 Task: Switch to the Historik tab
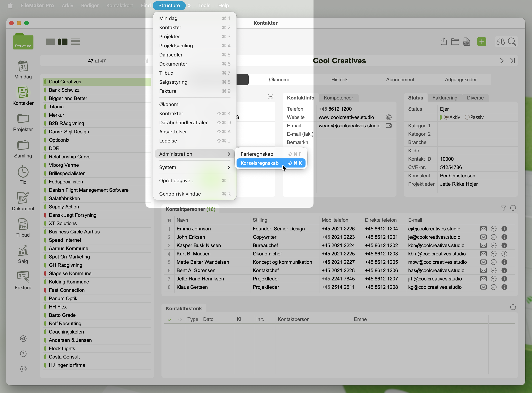point(339,80)
